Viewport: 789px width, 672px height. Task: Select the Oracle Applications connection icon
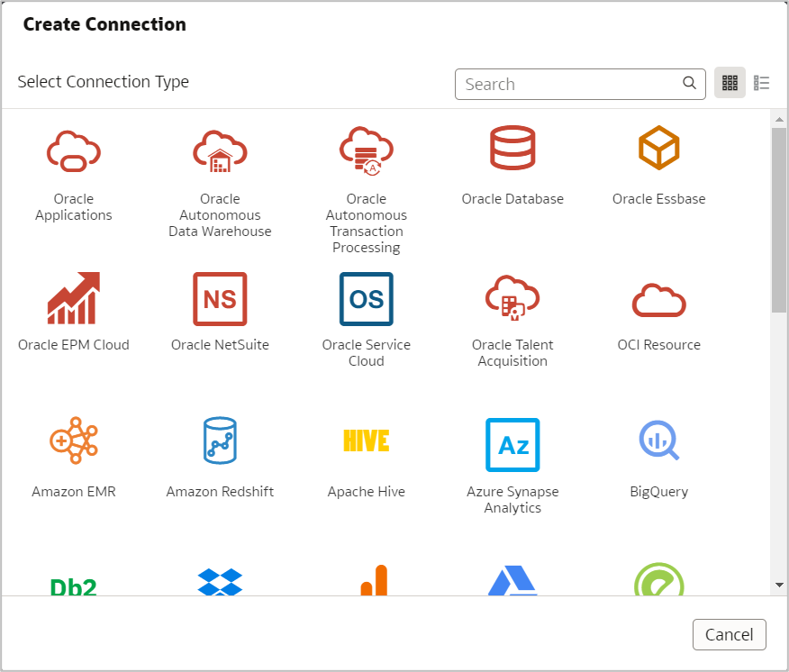click(x=74, y=150)
